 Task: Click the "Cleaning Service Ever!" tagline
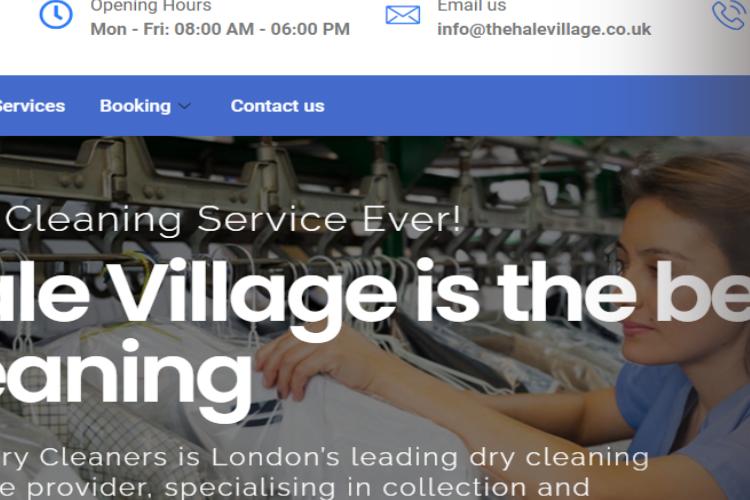point(233,220)
